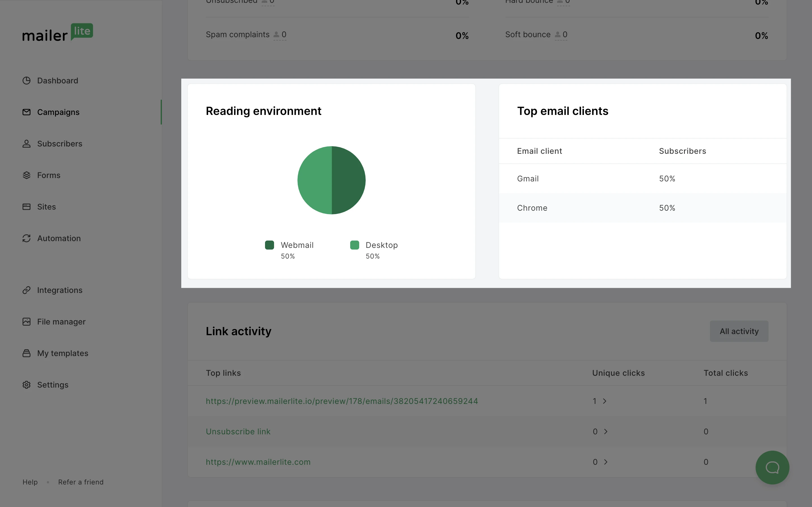Expand unique clicks chevron for mailerlite.com link
The width and height of the screenshot is (812, 507).
point(606,462)
